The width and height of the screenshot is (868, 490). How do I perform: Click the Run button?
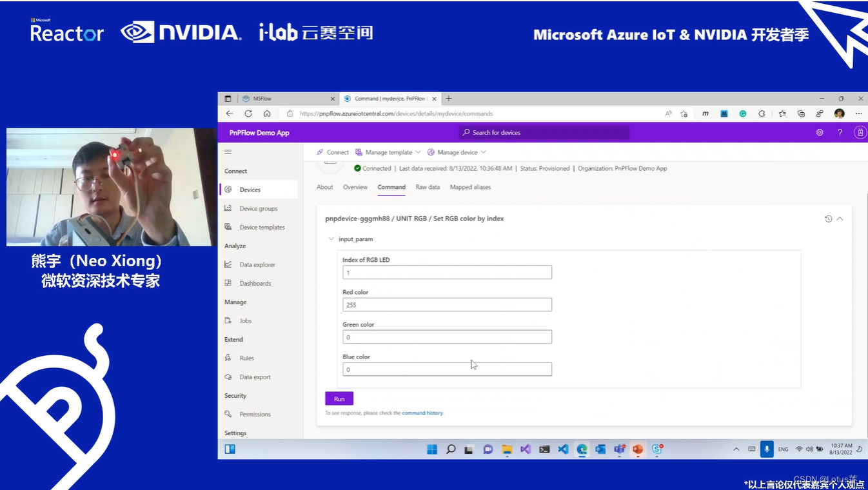click(339, 399)
